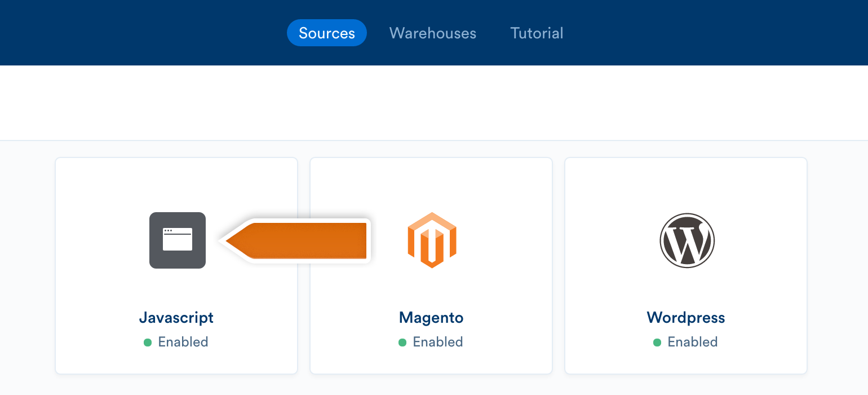The width and height of the screenshot is (868, 395).
Task: Switch to the Warehouses tab
Action: pos(433,33)
